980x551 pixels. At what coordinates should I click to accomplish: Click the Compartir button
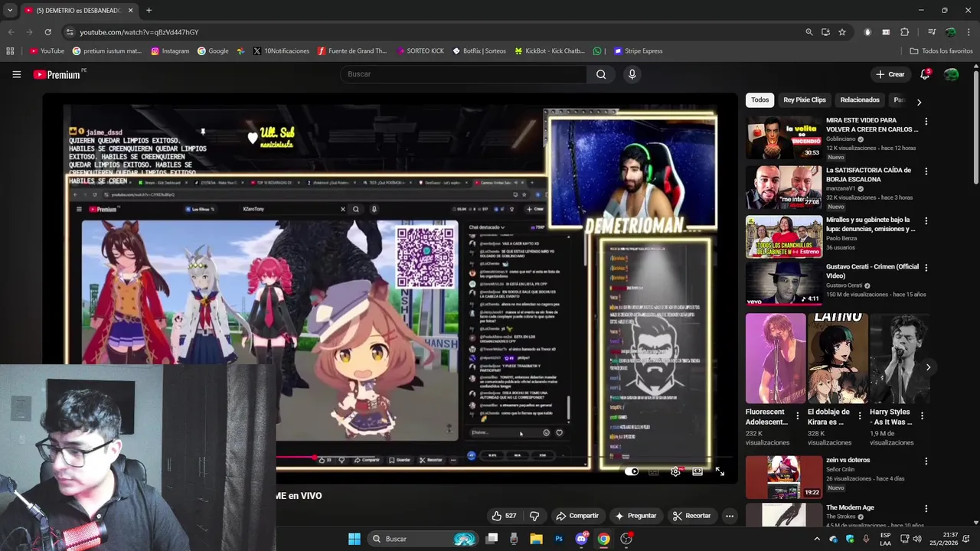pyautogui.click(x=577, y=516)
